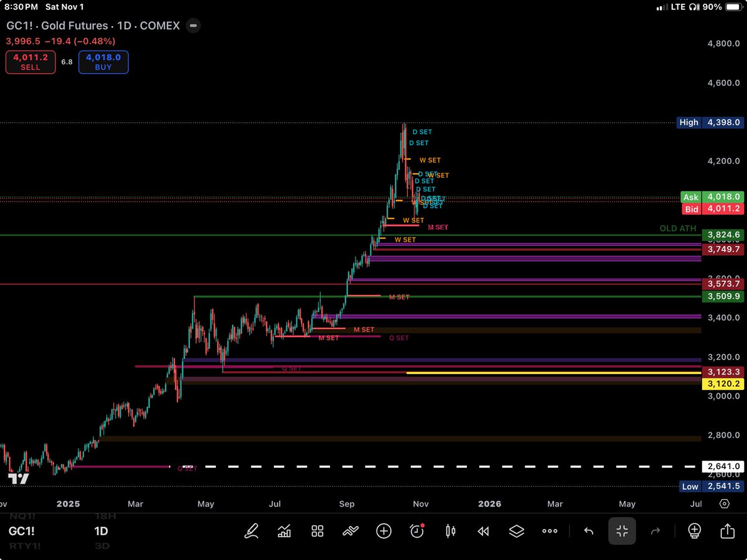Tap the iPad battery indicator
This screenshot has height=560, width=747.
[733, 7]
